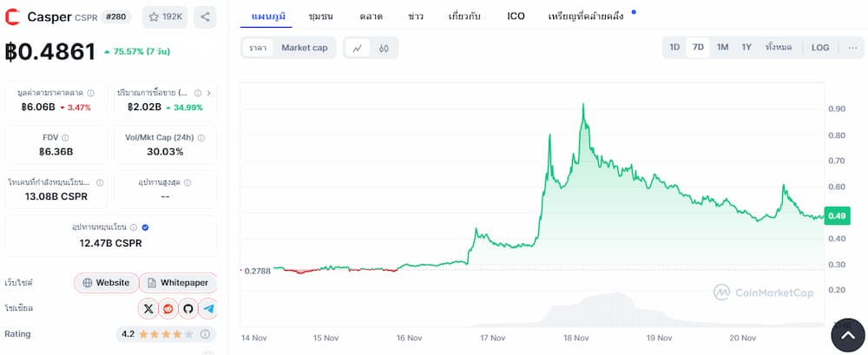Click the 0.2788 starting price label
The image size is (868, 355).
point(258,271)
